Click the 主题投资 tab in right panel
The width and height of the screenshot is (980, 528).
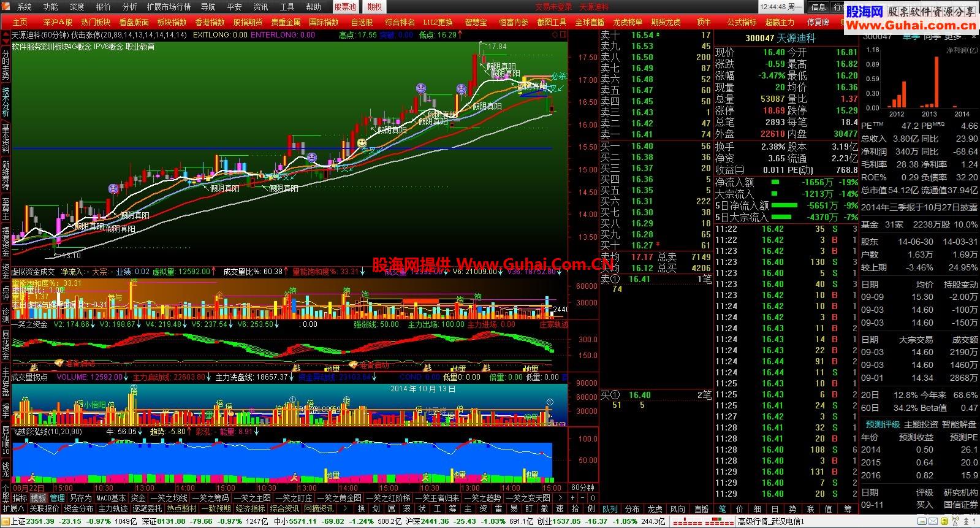click(x=921, y=424)
